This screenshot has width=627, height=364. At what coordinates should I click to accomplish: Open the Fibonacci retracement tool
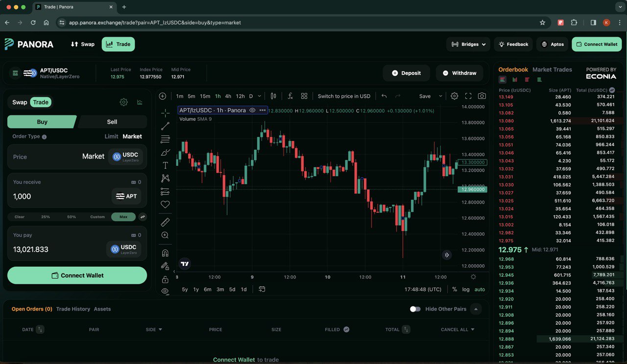165,139
